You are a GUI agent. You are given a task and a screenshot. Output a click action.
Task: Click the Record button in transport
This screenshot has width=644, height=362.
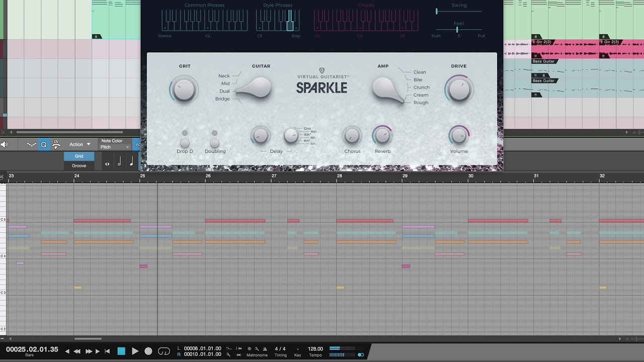pos(148,351)
